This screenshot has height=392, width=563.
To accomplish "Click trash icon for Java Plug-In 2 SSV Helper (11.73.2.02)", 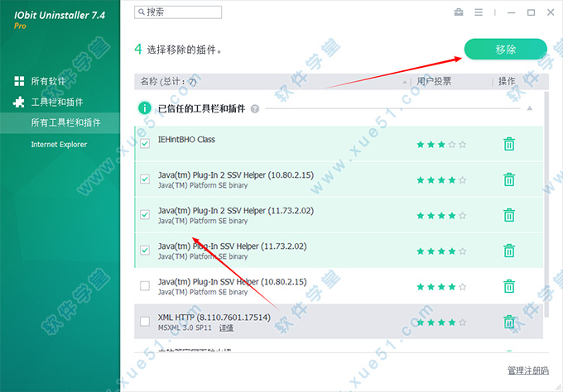I will pyautogui.click(x=509, y=215).
